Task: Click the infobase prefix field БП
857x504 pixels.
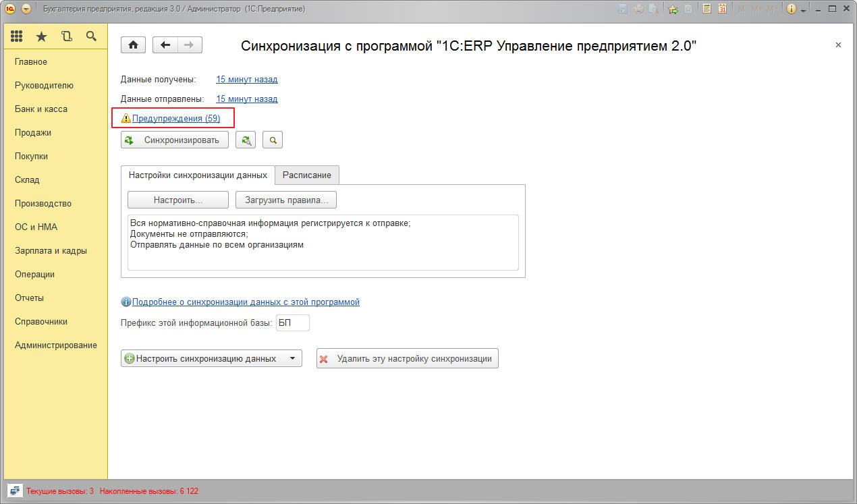Action: (293, 323)
